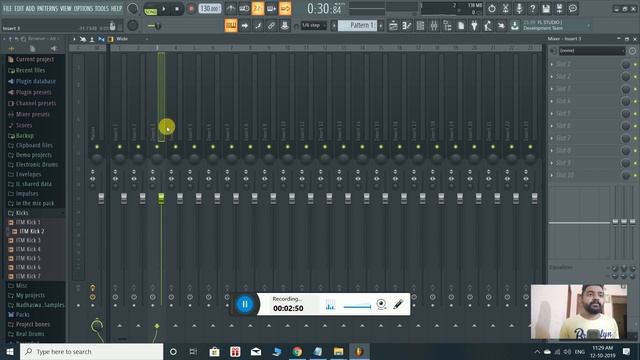Toggle the metronome icon
Viewport: 640px width, 360px height.
(x=231, y=8)
